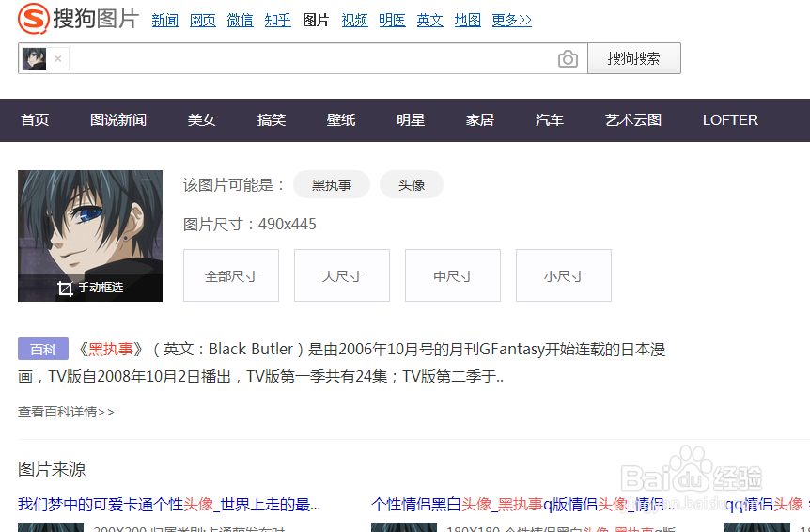The width and height of the screenshot is (810, 532).
Task: Filter results by 小尺寸
Action: click(x=564, y=275)
